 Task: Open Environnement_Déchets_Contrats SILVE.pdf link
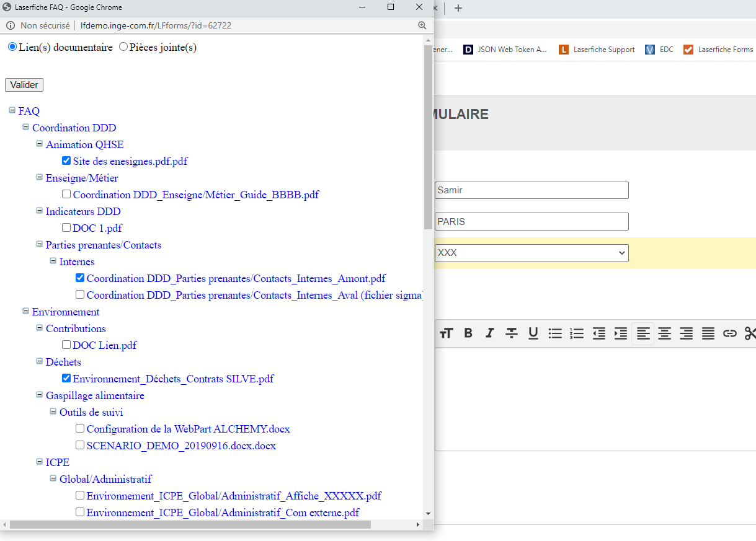(173, 379)
